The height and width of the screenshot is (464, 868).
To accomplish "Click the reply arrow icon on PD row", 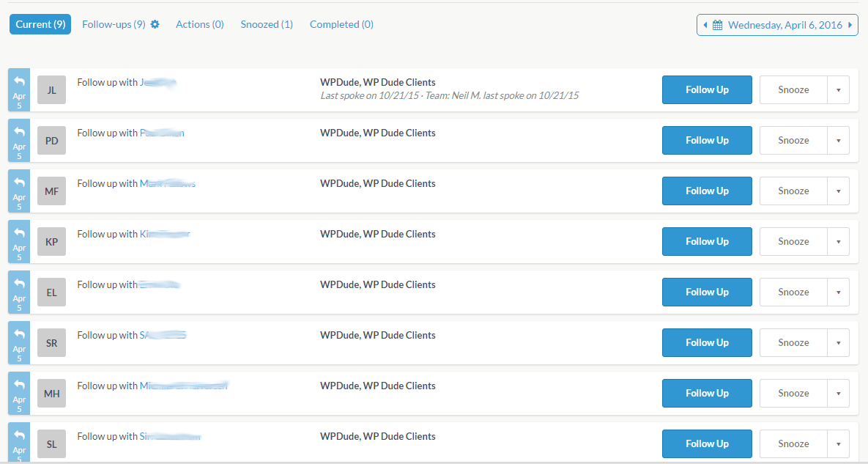I will point(19,132).
